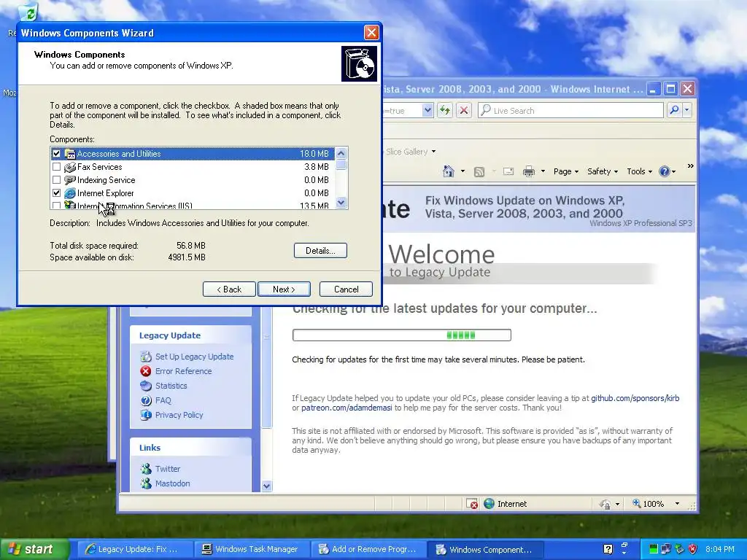The width and height of the screenshot is (747, 560).
Task: Click the IE Refresh icon
Action: coord(444,111)
